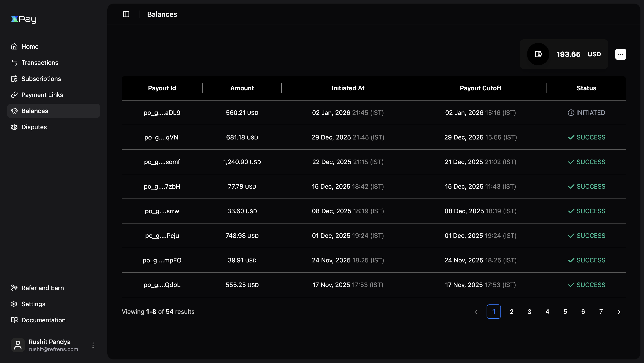The height and width of the screenshot is (363, 644).
Task: Switch to the Balances section in sidebar
Action: click(34, 111)
